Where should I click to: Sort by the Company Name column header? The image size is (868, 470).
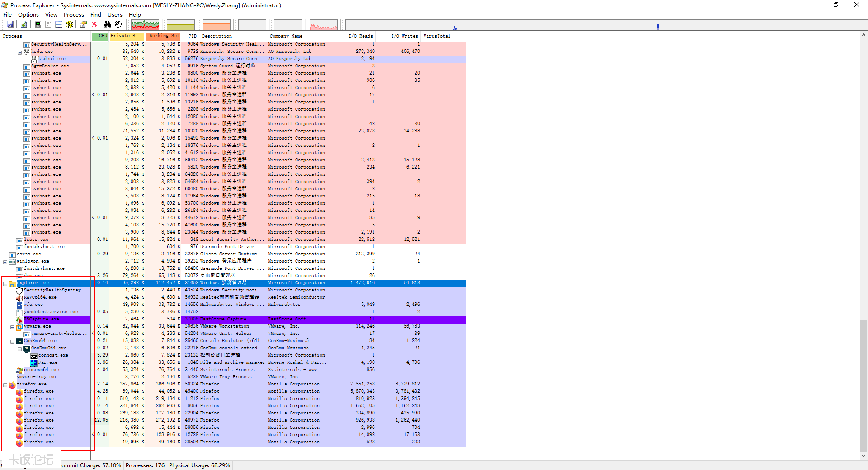point(299,36)
